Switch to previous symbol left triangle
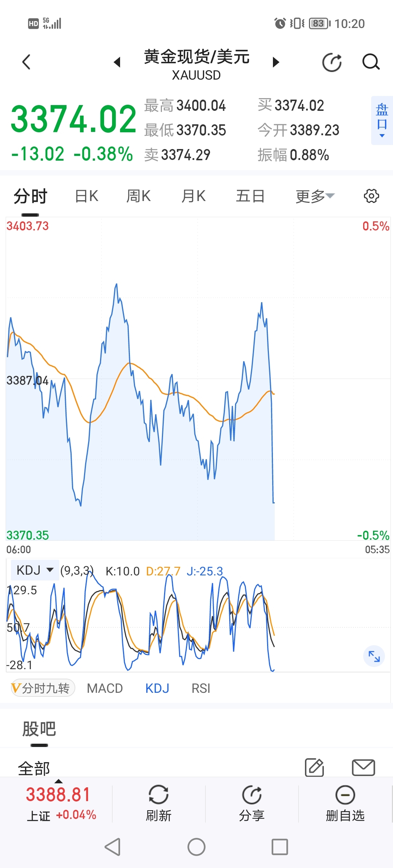 click(x=117, y=62)
